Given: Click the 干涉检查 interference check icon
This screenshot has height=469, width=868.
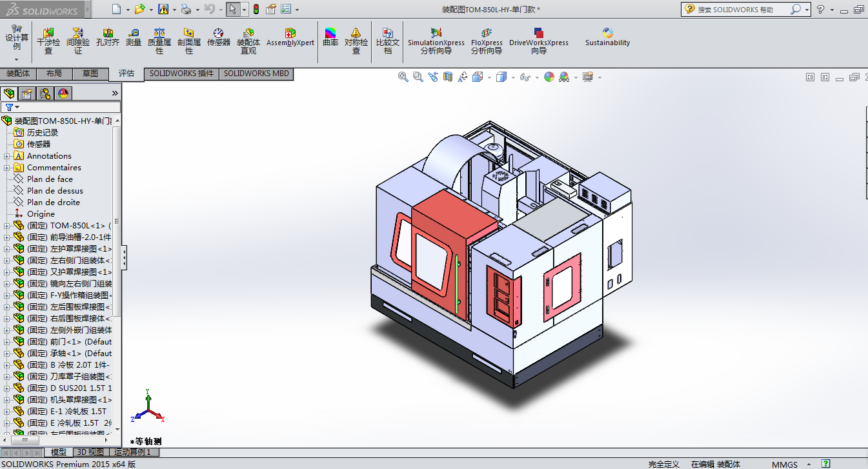Looking at the screenshot, I should point(48,33).
